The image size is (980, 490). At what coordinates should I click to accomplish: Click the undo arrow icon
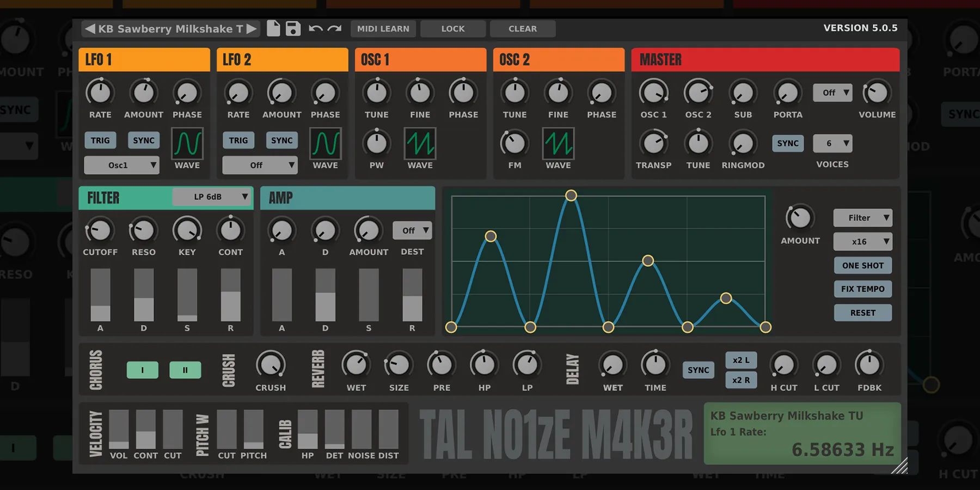[315, 28]
